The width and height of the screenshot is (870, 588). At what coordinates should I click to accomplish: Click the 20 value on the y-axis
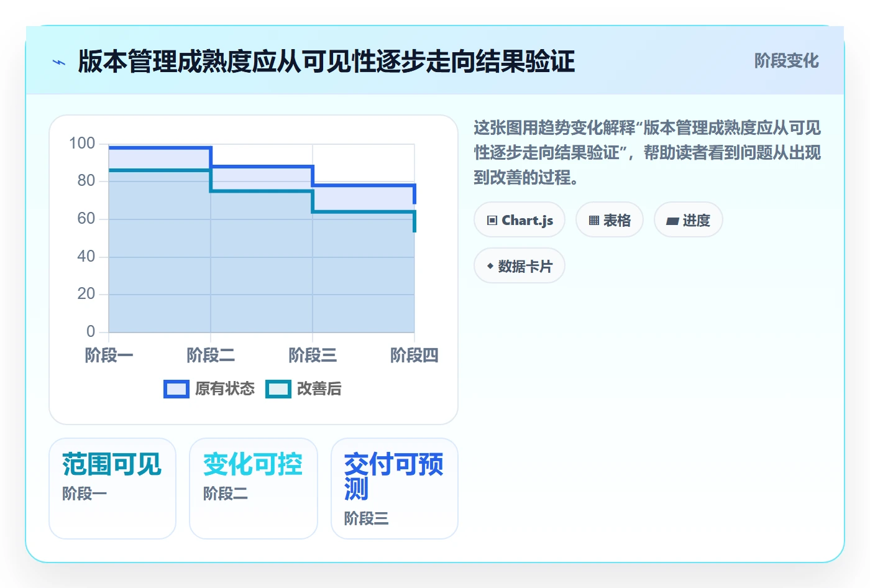[86, 294]
